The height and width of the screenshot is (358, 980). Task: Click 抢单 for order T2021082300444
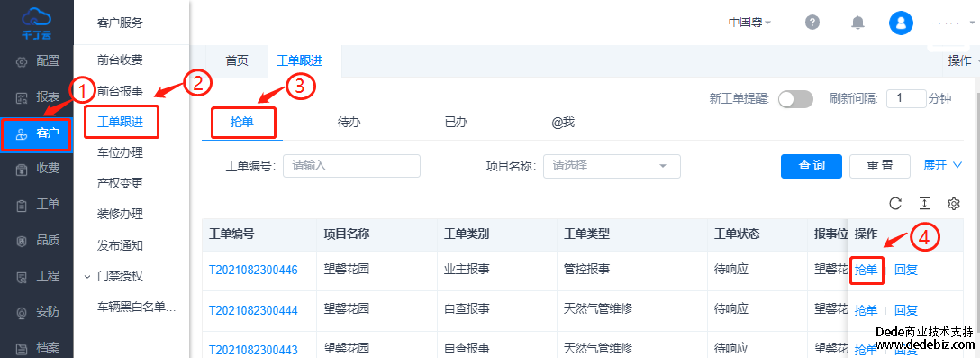point(866,310)
